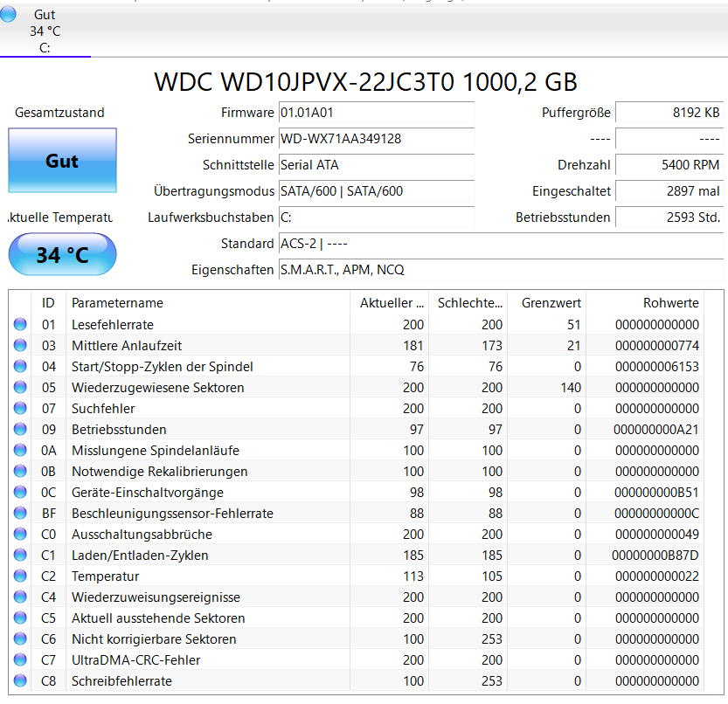Select the Notwendige Rekalibrierungen parameter name

159,472
